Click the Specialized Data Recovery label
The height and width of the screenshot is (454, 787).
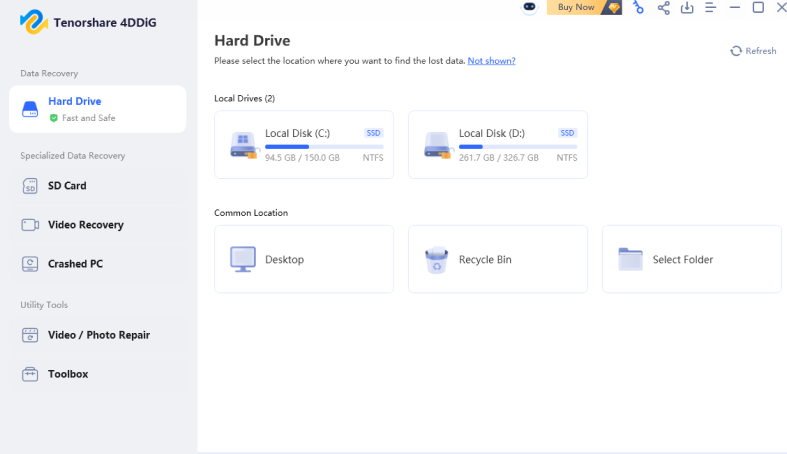click(x=73, y=156)
